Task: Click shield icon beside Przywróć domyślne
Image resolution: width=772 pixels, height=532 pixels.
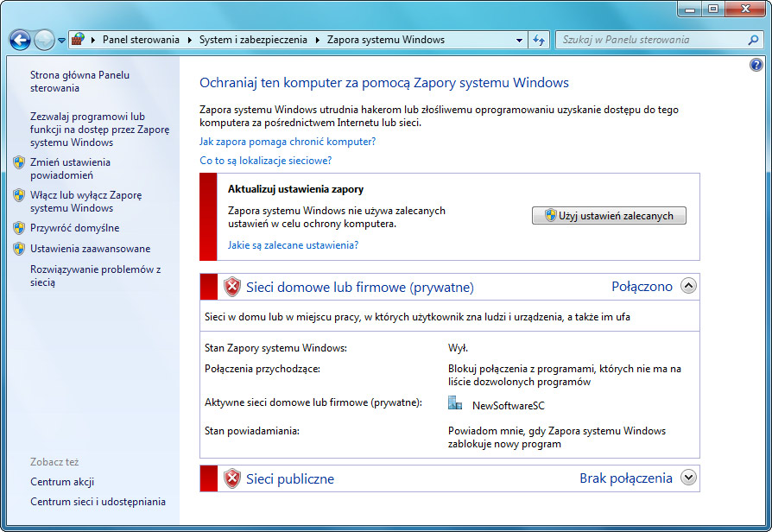Action: coord(19,228)
